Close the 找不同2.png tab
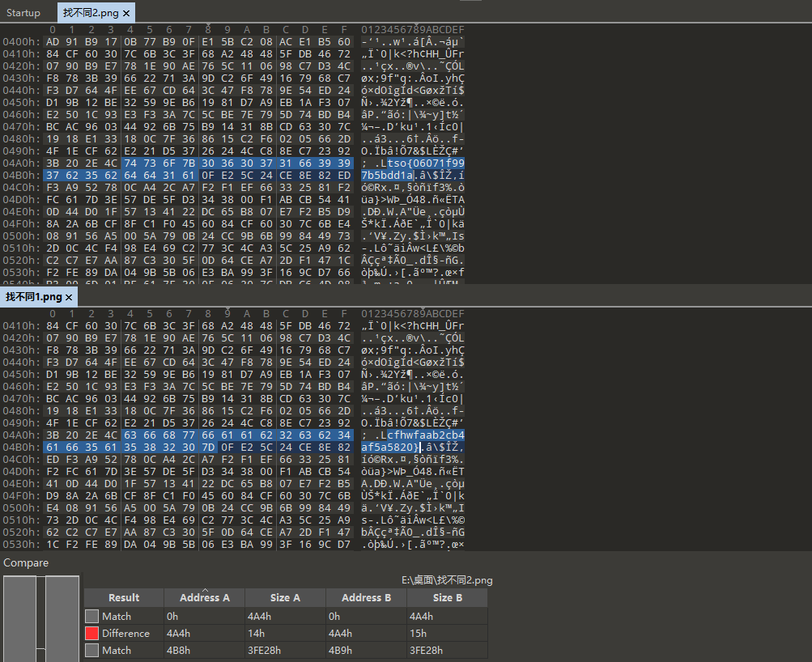Image resolution: width=812 pixels, height=662 pixels. pos(126,13)
